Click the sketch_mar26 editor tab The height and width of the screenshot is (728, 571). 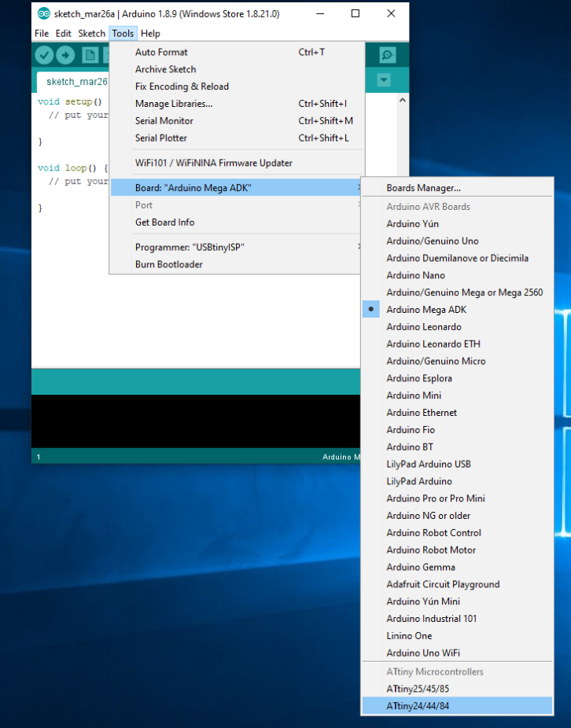click(73, 83)
